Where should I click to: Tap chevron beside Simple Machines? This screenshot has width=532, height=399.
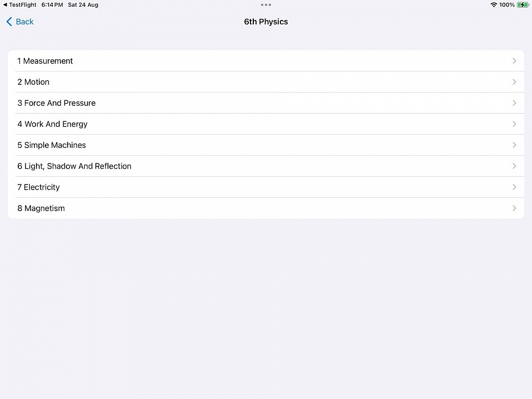[514, 145]
